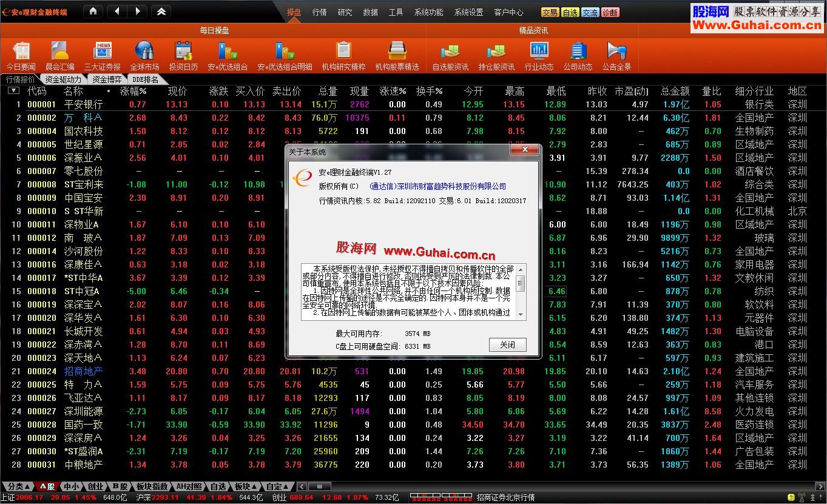The height and width of the screenshot is (504, 827).
Task: Select the 板块指数 bottom tab
Action: (152, 486)
